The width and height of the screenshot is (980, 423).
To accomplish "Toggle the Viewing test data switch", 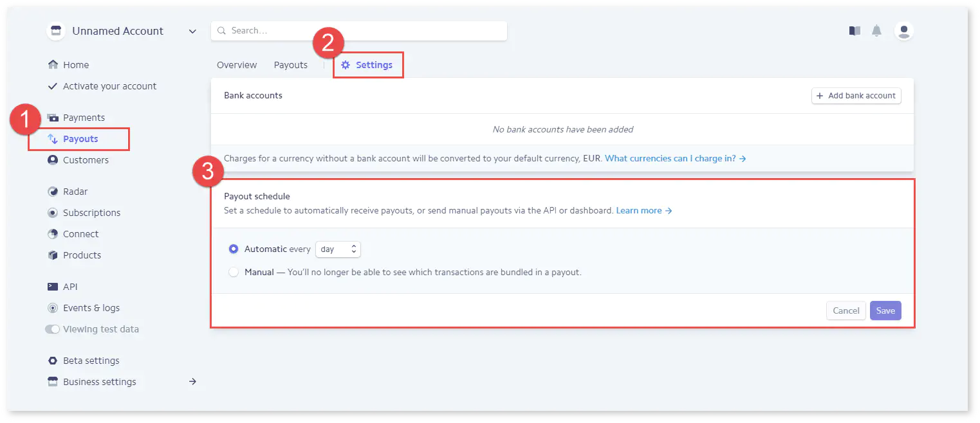I will pyautogui.click(x=52, y=329).
